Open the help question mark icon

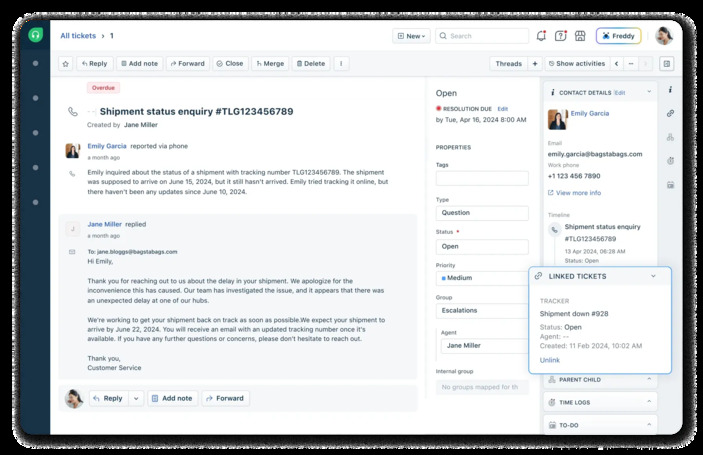[x=561, y=36]
